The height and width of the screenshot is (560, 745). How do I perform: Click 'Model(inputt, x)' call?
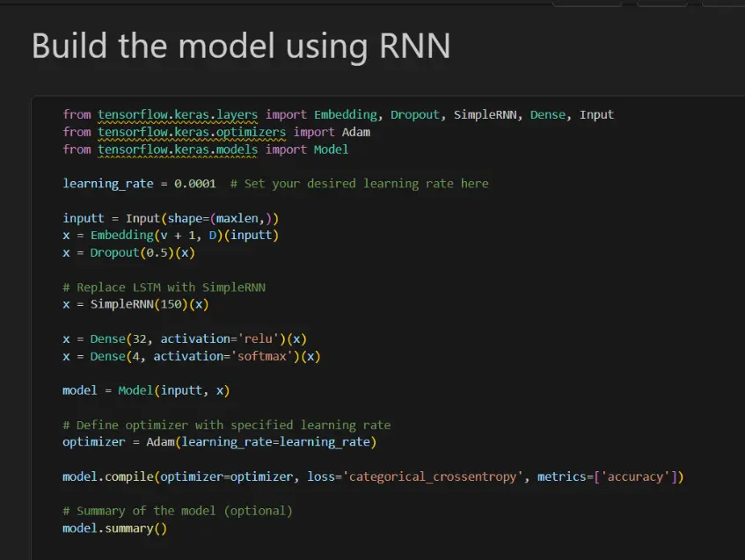(x=174, y=391)
